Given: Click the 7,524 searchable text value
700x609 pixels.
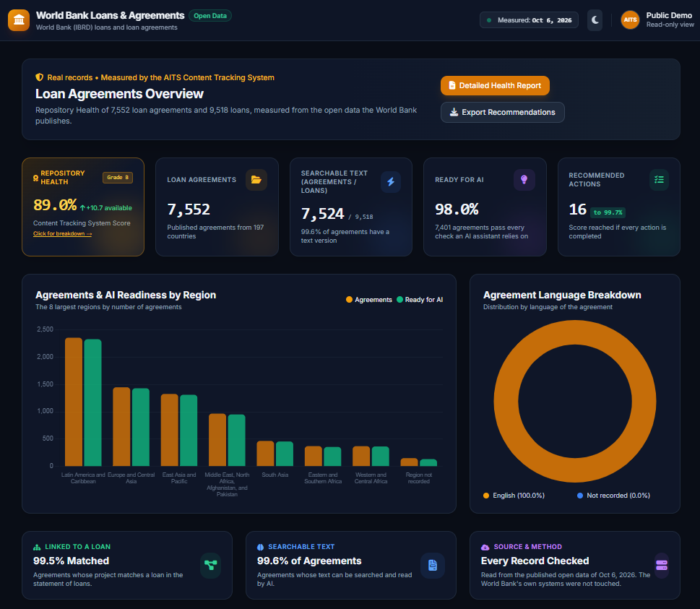Looking at the screenshot, I should [x=322, y=214].
